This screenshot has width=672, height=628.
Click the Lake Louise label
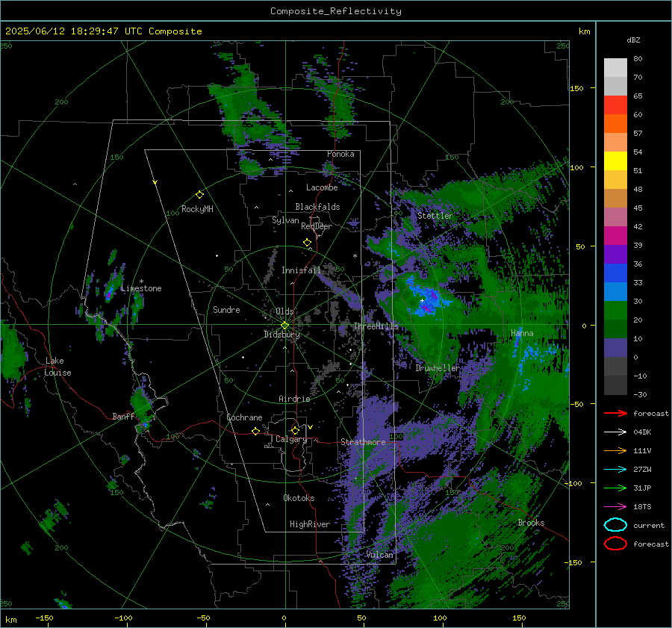57,367
